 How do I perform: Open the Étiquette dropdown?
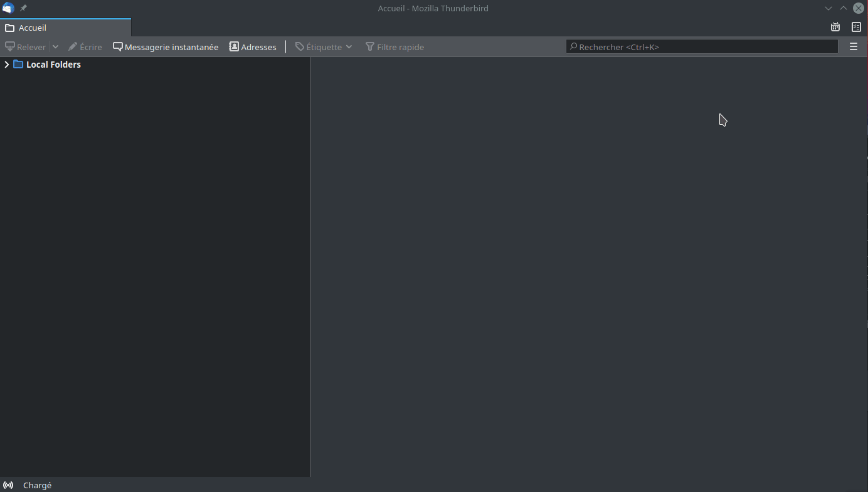pos(324,47)
